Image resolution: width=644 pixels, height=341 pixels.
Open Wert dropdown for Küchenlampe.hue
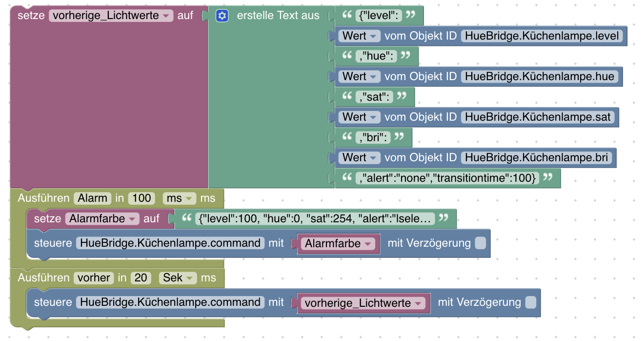360,77
